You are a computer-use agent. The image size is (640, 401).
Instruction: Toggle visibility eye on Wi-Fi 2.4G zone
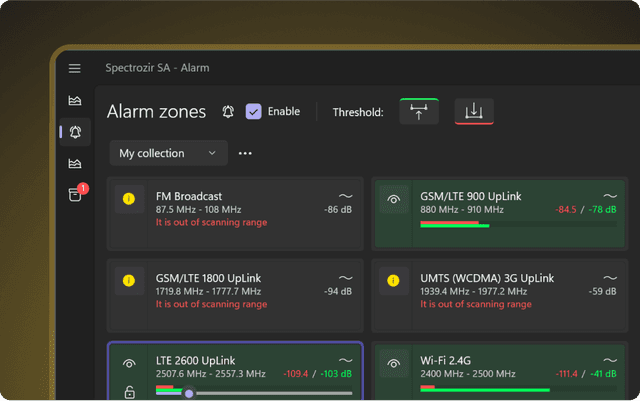coord(394,364)
